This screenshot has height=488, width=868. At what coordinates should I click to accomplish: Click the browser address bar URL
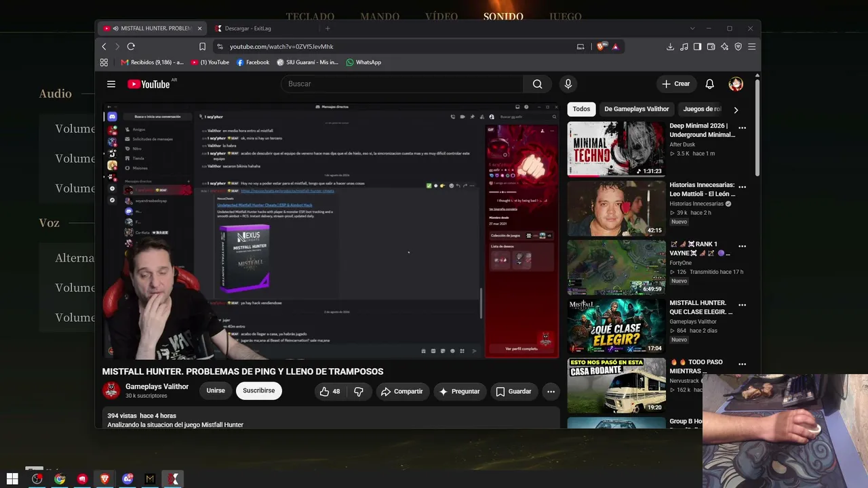click(281, 47)
